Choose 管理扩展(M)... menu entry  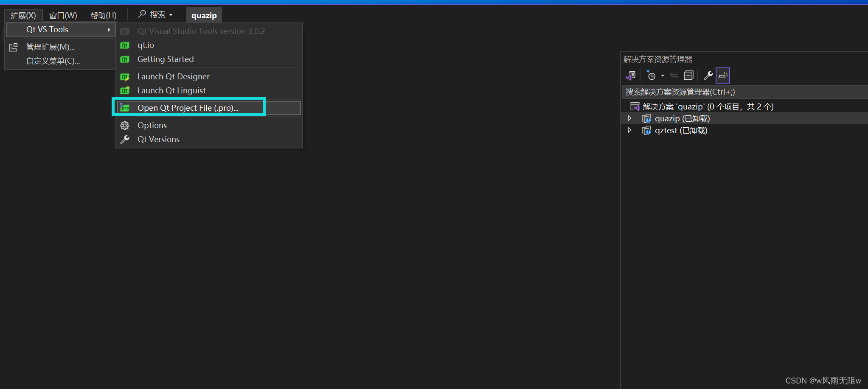pyautogui.click(x=51, y=47)
